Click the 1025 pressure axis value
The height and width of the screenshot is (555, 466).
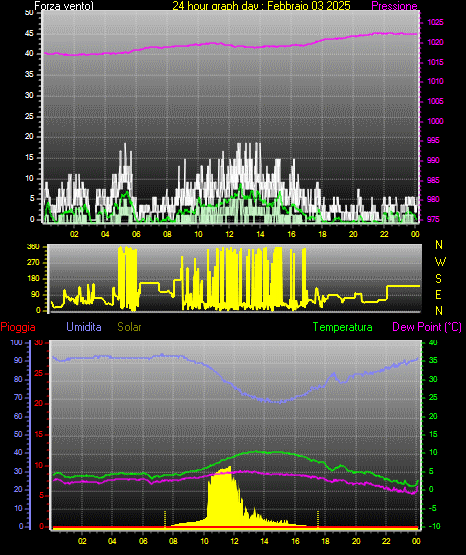435,22
